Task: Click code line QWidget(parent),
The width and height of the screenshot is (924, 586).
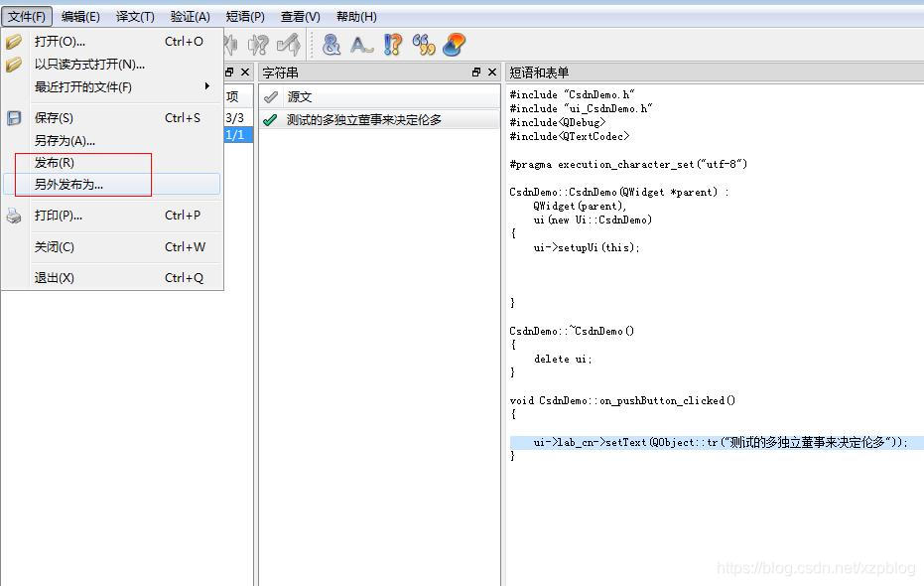Action: click(580, 206)
